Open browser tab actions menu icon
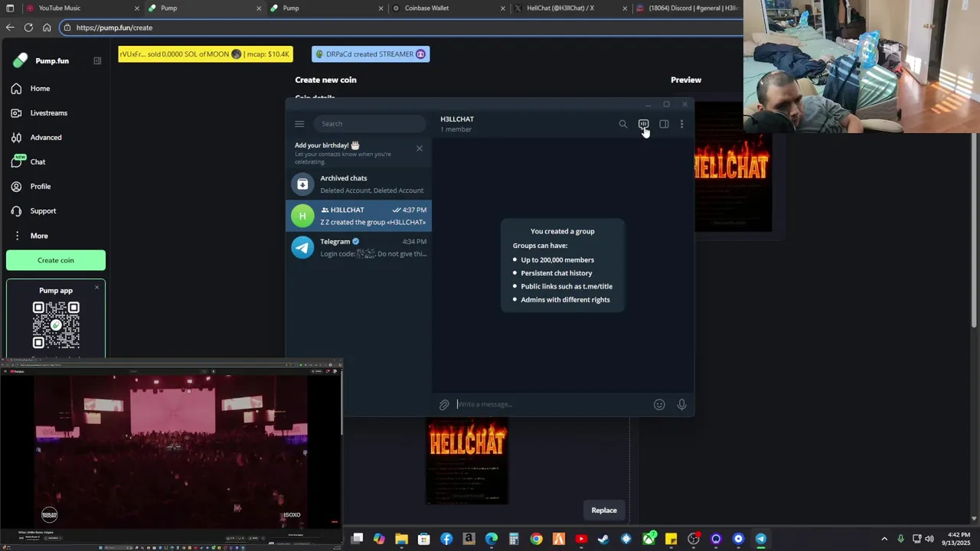980x551 pixels. pyautogui.click(x=10, y=8)
